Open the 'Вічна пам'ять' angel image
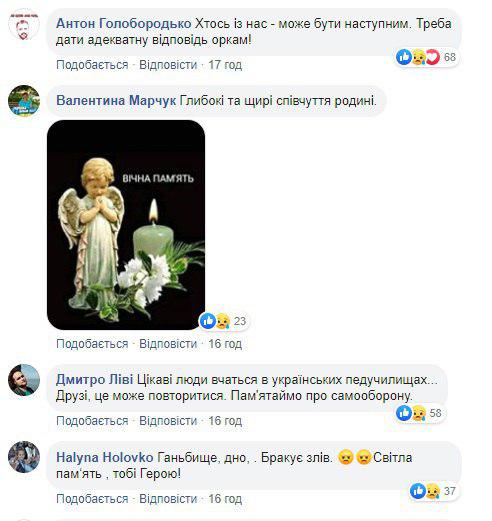Viewport: 492px width, 521px height. [x=126, y=225]
